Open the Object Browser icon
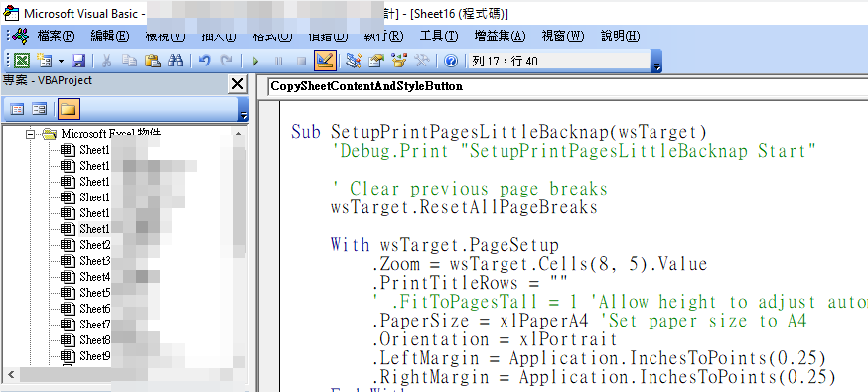Screen dimensions: 868x392 coord(398,61)
